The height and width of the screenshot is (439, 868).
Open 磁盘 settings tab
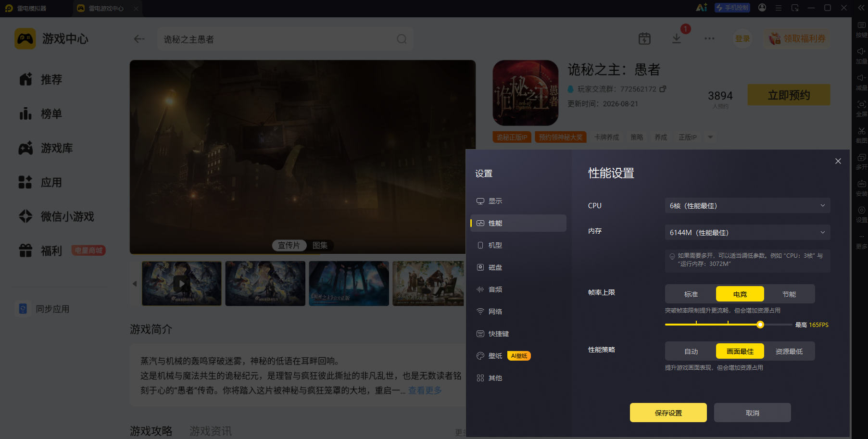coord(518,267)
